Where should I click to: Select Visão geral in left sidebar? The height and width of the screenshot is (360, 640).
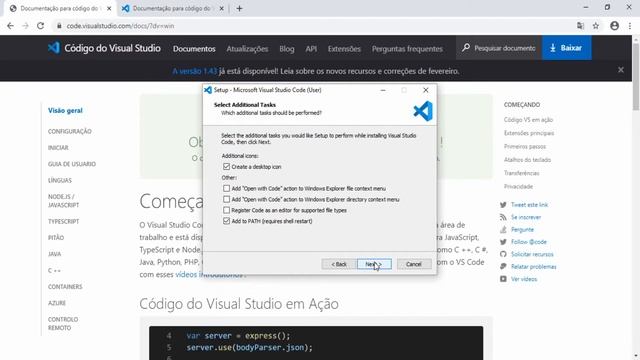[x=65, y=111]
